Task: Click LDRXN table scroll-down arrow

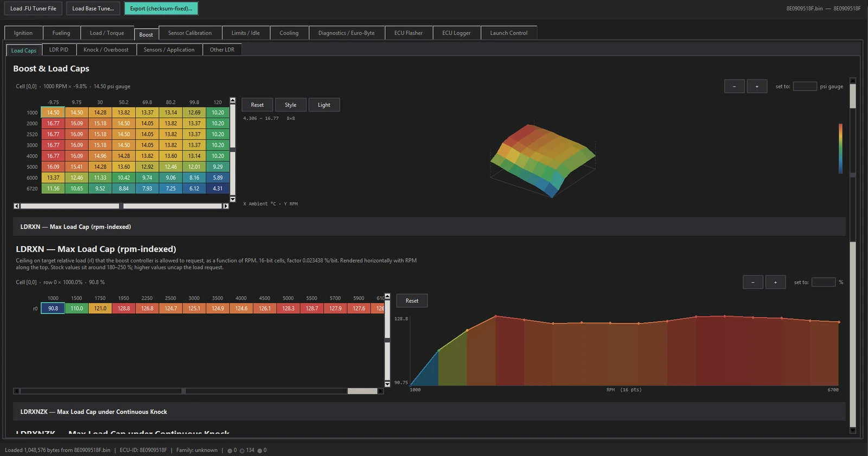Action: click(387, 384)
